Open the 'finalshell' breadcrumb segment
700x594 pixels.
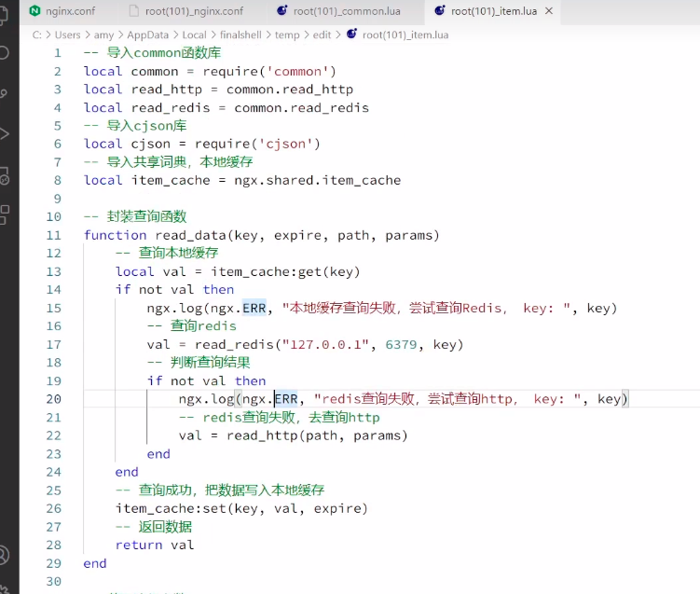point(240,35)
